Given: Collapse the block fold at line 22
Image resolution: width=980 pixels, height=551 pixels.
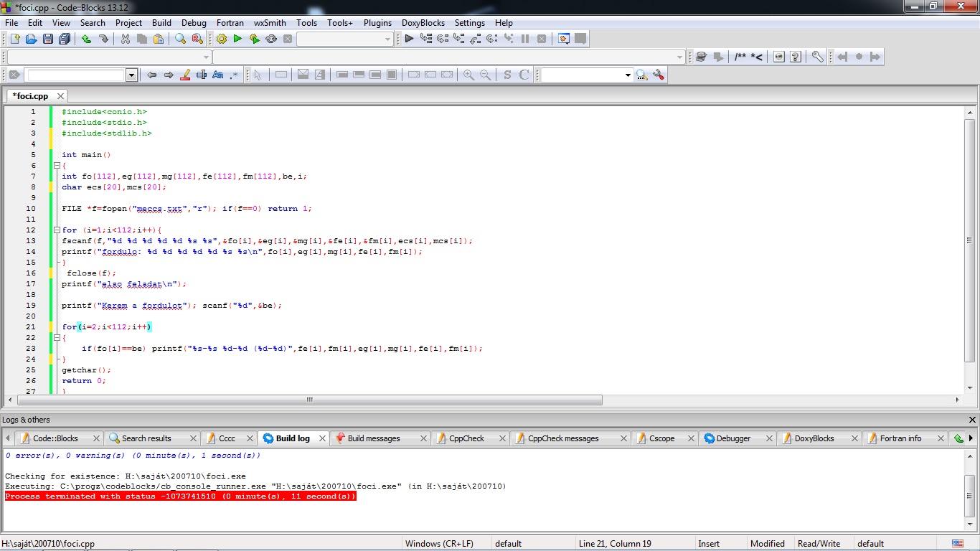Looking at the screenshot, I should [x=56, y=338].
